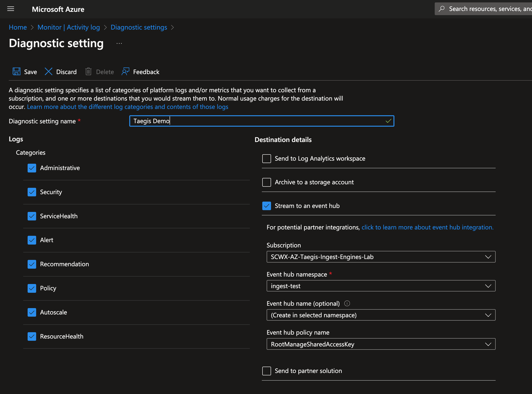Viewport: 532px width, 394px height.
Task: Click the Search resources search box
Action: coord(483,9)
